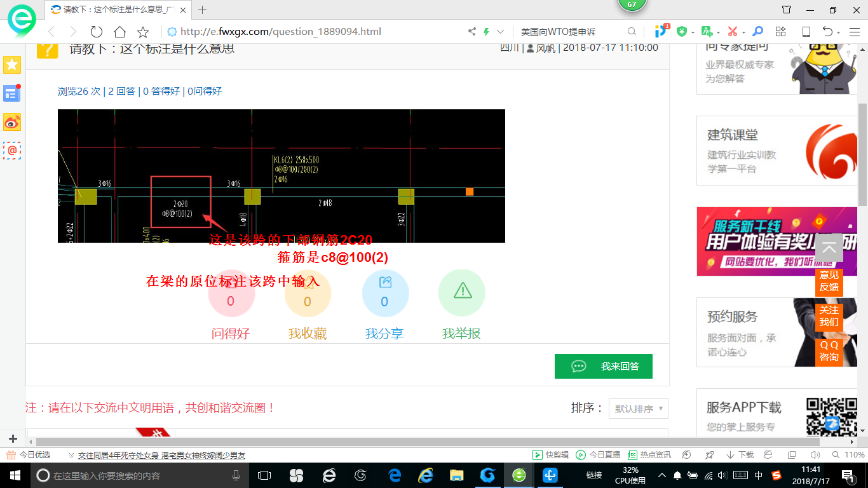This screenshot has width=868, height=488.
Task: Bookmark this page with star icon
Action: [x=143, y=32]
